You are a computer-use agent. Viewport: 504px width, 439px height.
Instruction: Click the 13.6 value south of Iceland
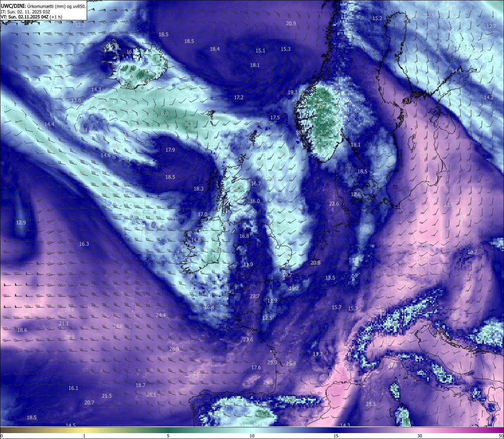pos(76,100)
